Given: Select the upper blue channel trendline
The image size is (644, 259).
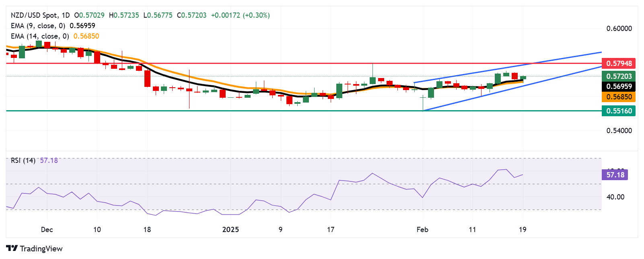Looking at the screenshot, I should (x=563, y=58).
